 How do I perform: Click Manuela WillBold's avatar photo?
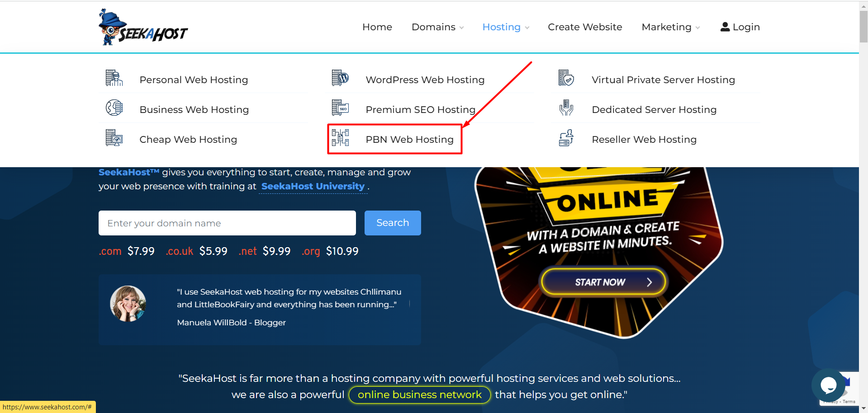(x=128, y=303)
